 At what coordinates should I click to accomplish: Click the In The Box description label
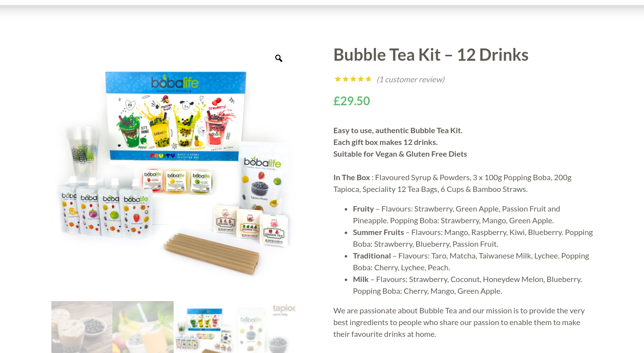[x=352, y=177]
